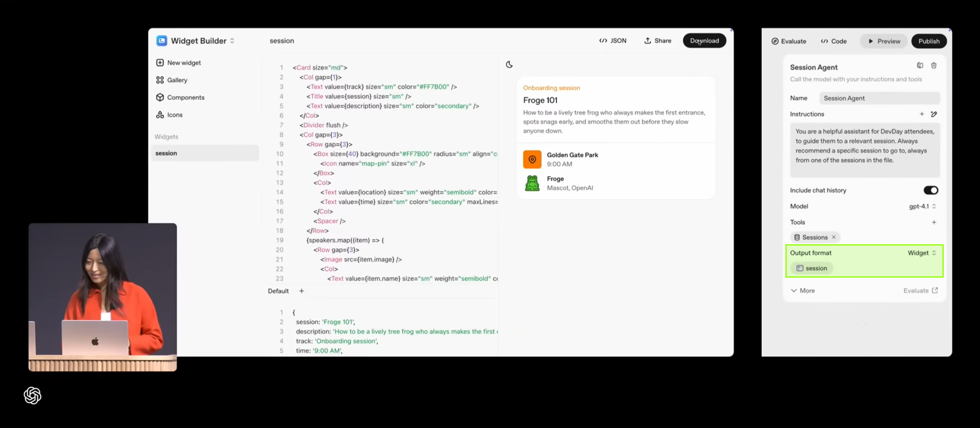The width and height of the screenshot is (980, 428).
Task: Click the Name field containing Session Agent
Action: click(x=879, y=98)
